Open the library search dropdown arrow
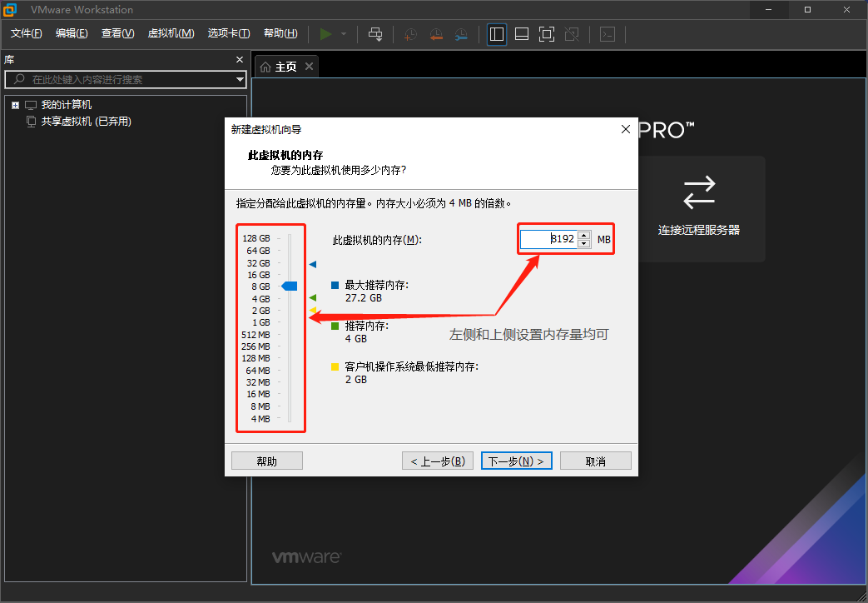Screen dimensions: 868x603 240,80
